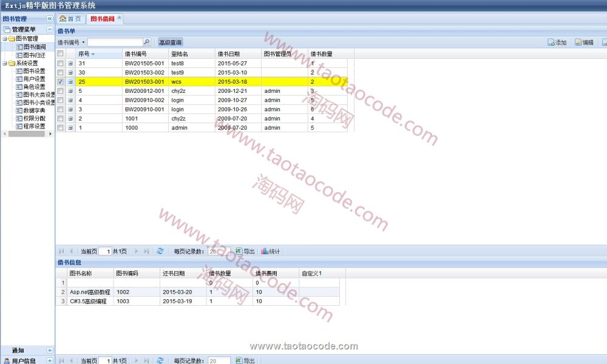607x364 pixels.
Task: Open 图书归还 in the menu tree
Action: click(x=34, y=55)
